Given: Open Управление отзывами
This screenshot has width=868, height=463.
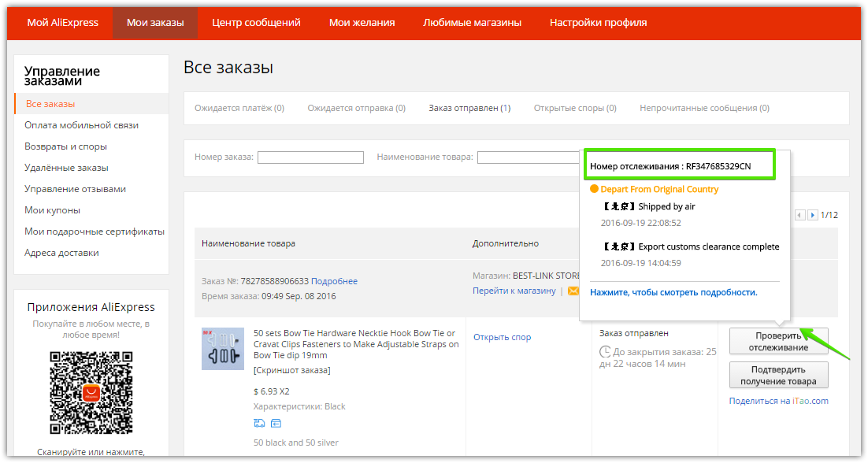Looking at the screenshot, I should pos(76,189).
